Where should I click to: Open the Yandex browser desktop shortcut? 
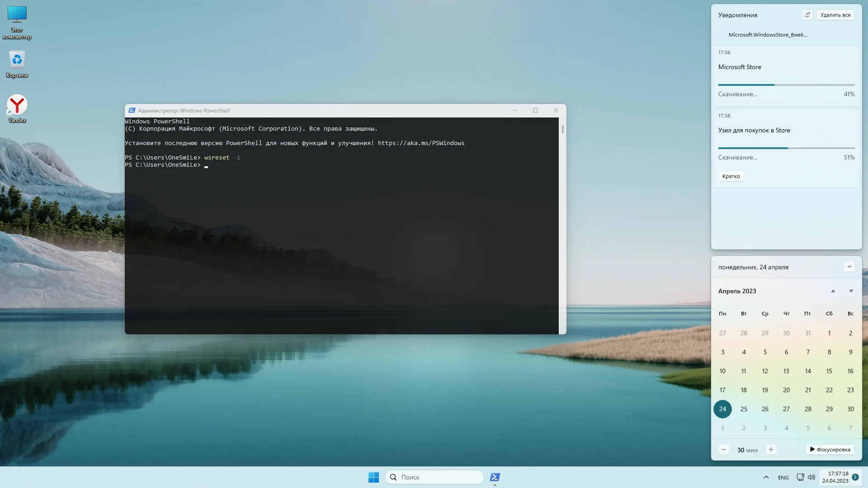point(17,106)
